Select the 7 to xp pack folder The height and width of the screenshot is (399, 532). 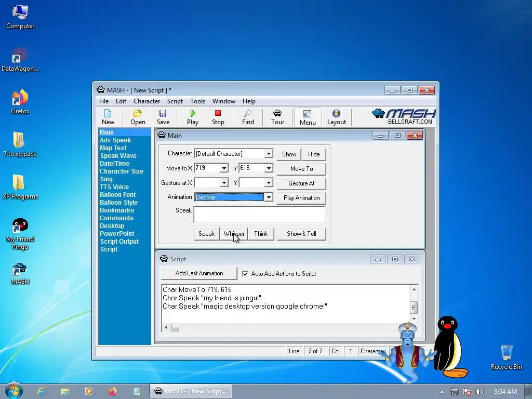[x=20, y=144]
